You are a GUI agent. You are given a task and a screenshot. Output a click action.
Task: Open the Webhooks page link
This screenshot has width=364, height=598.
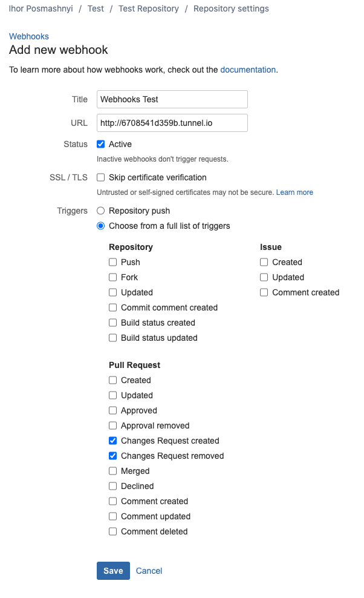(28, 36)
